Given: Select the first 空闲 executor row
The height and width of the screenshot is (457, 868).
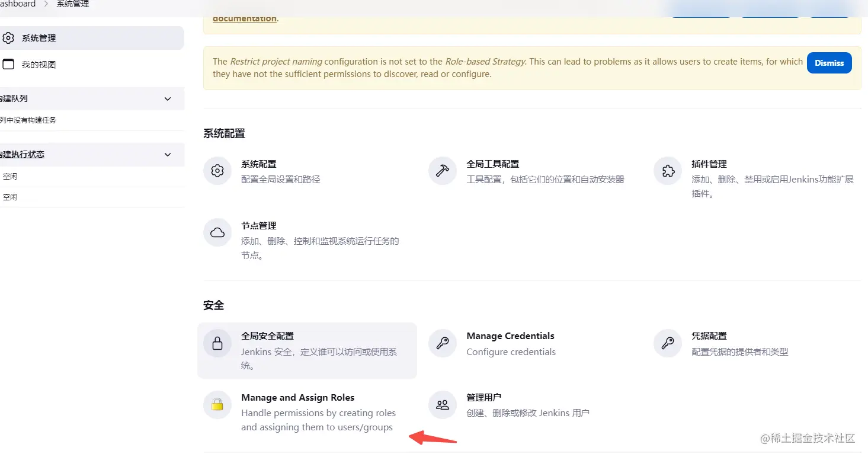Looking at the screenshot, I should tap(92, 176).
